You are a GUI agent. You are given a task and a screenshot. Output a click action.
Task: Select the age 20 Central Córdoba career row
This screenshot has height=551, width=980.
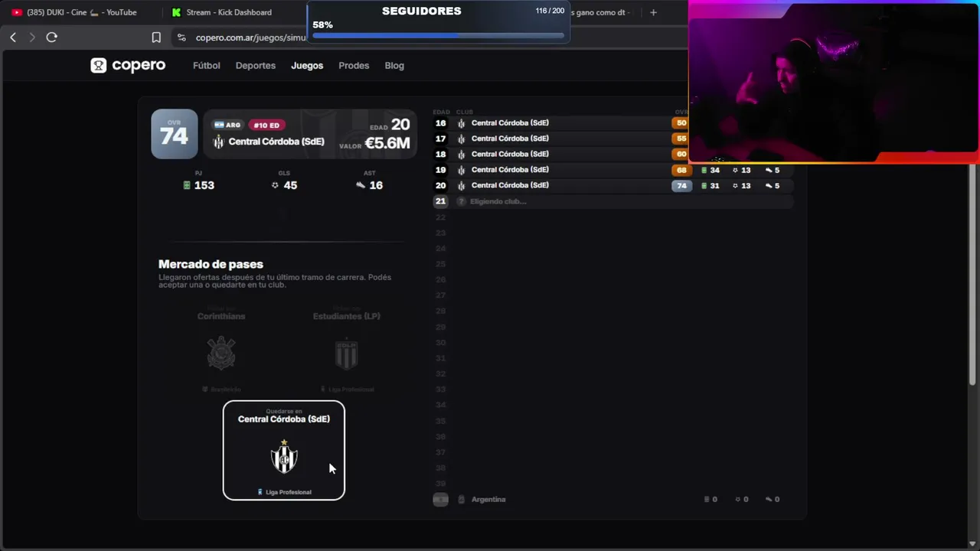(x=612, y=185)
